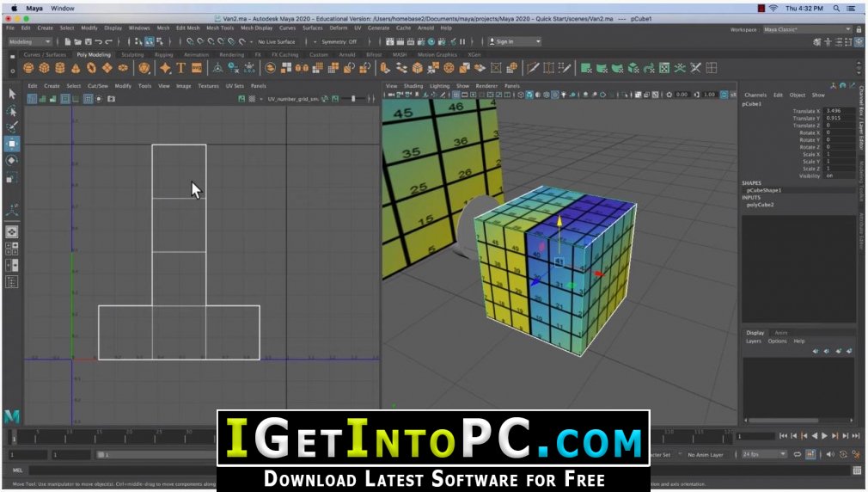Toggle the auto keyframe button
Viewport: 868px width, 492px height.
pos(810,454)
